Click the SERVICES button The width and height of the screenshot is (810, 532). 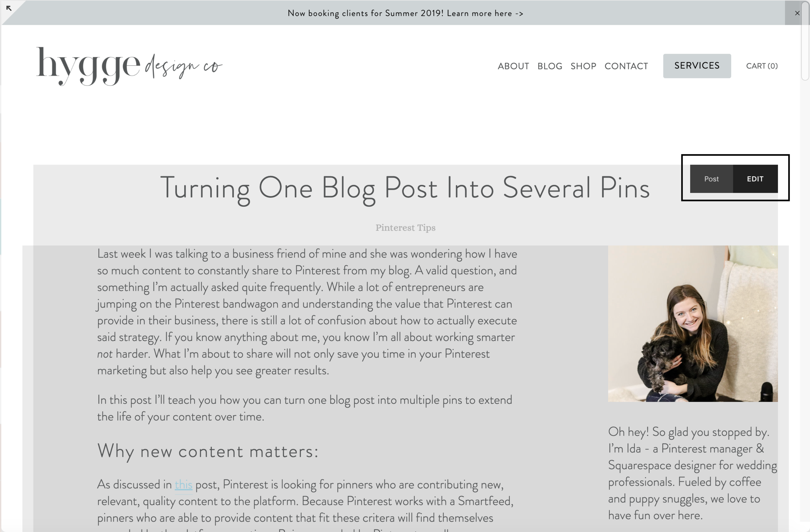697,66
